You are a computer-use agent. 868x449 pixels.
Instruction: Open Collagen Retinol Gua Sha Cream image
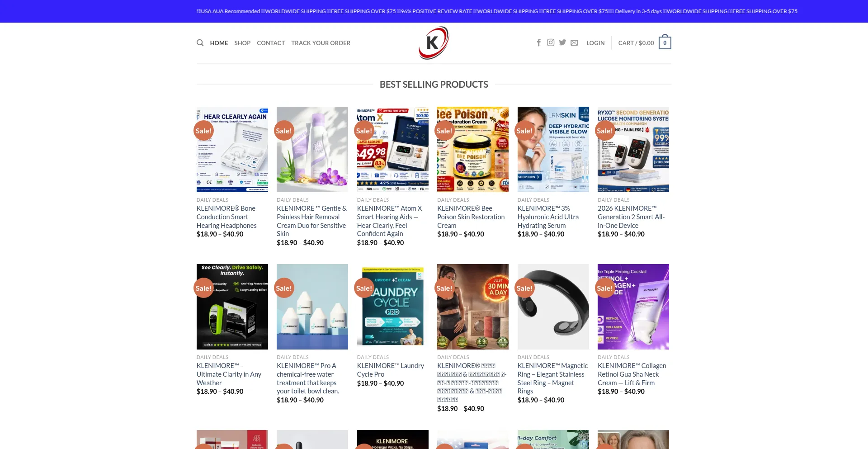tap(633, 307)
